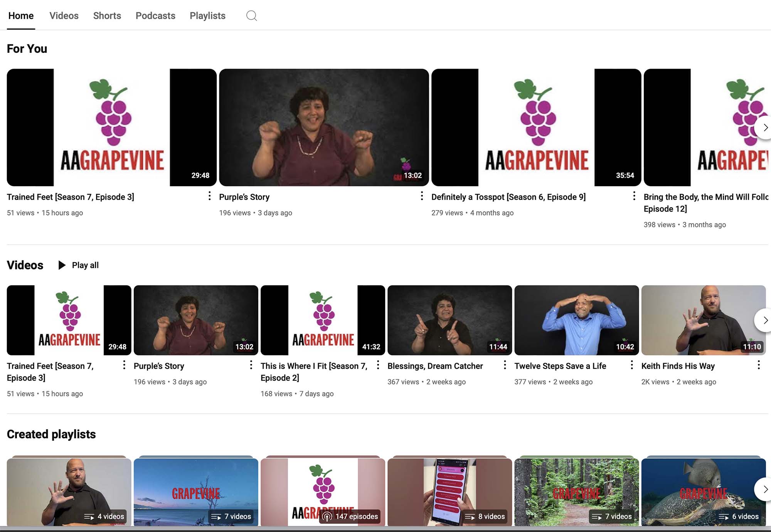Open options menu for This is Where I Fit

pyautogui.click(x=378, y=365)
